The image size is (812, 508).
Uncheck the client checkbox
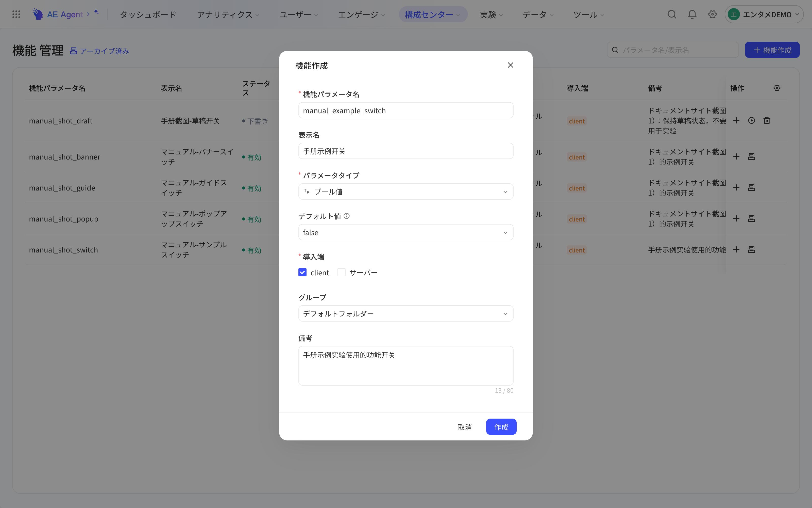pyautogui.click(x=302, y=273)
